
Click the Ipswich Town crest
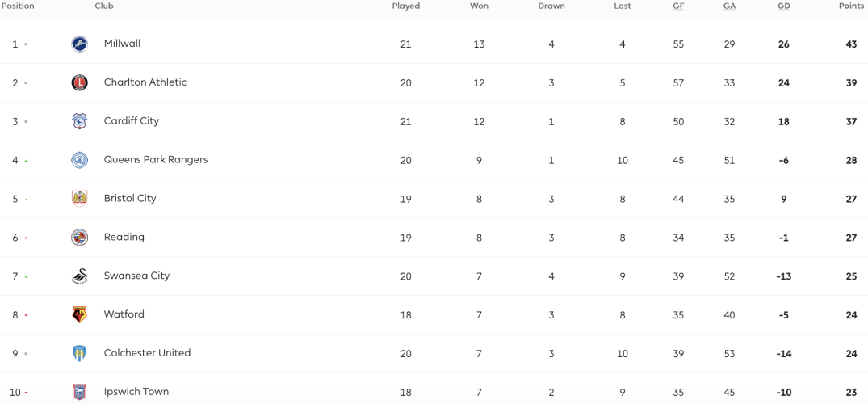pos(80,392)
